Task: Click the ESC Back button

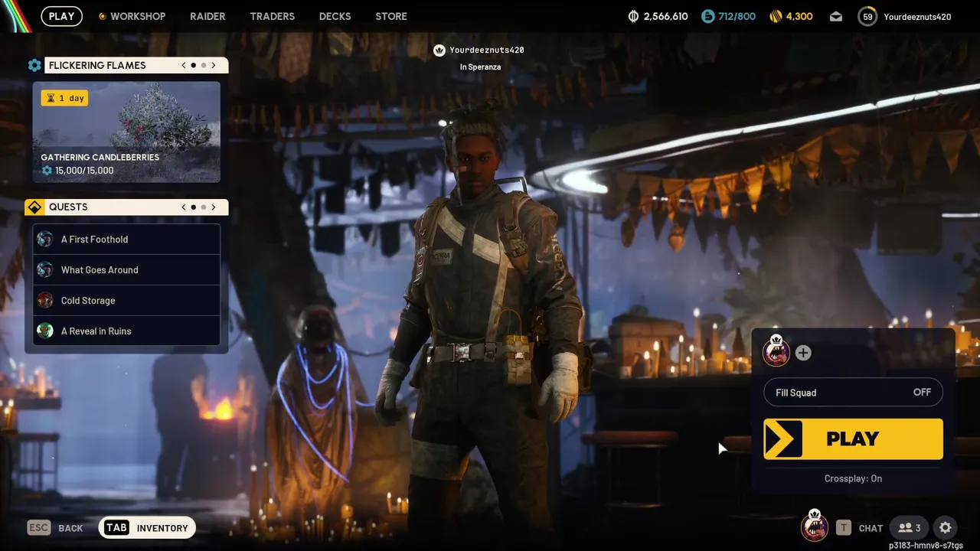Action: pos(55,528)
